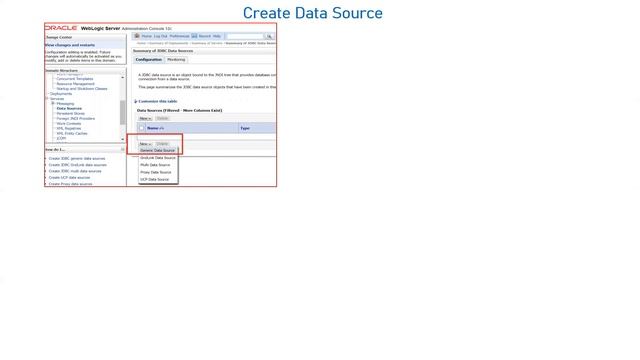Click the search magnifier button
Image resolution: width=640 pixels, height=360 pixels.
[269, 36]
